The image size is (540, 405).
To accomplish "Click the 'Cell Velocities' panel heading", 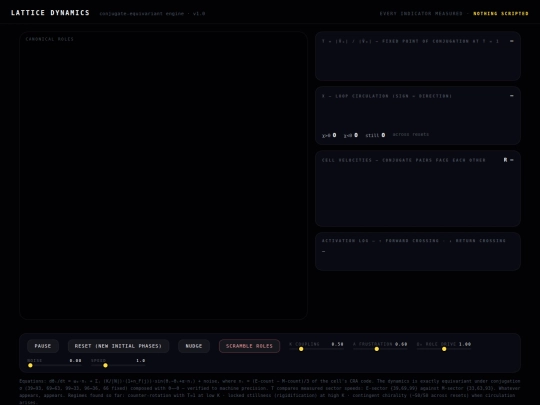I will (x=404, y=160).
